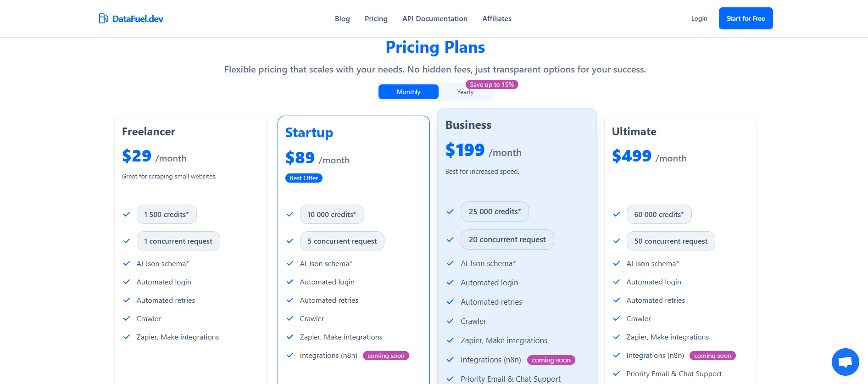Toggle the Save up to 15% yearly badge
868x384 pixels.
[491, 84]
